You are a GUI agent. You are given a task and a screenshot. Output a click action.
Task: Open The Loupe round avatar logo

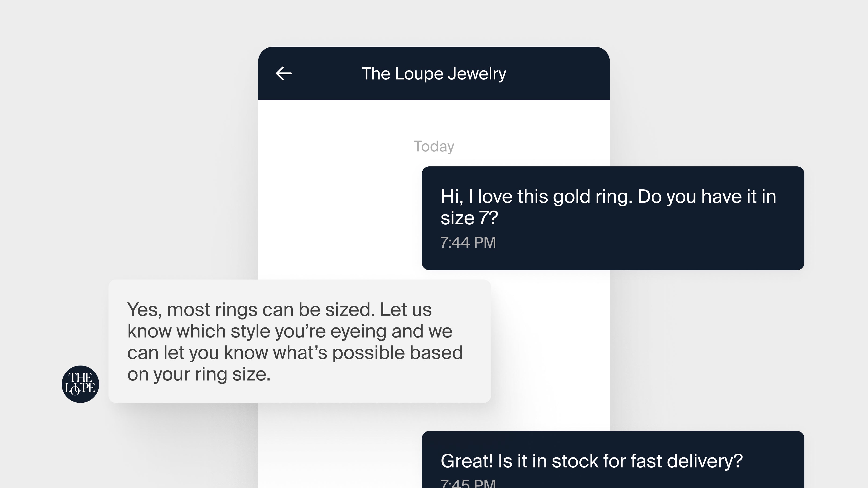pos(80,384)
